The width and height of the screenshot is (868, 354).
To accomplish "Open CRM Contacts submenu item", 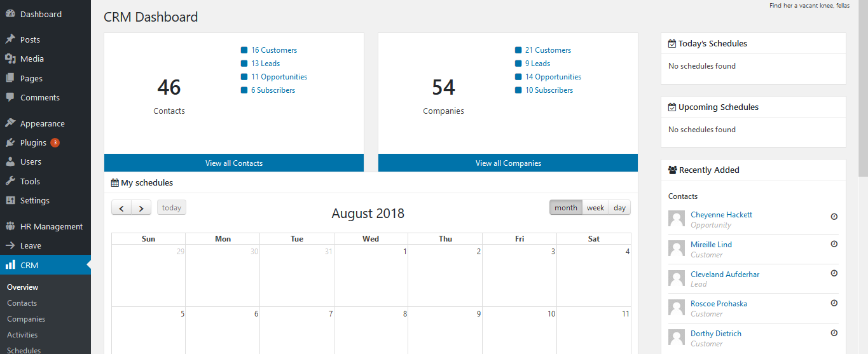I will coord(22,303).
